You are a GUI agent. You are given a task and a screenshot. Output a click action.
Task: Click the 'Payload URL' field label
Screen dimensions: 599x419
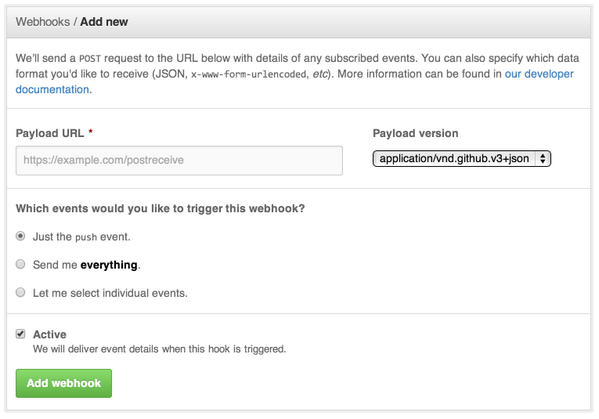pos(50,133)
